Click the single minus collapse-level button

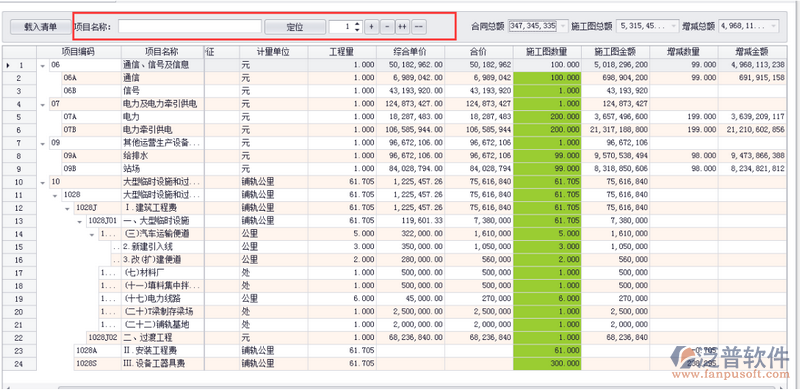[387, 27]
